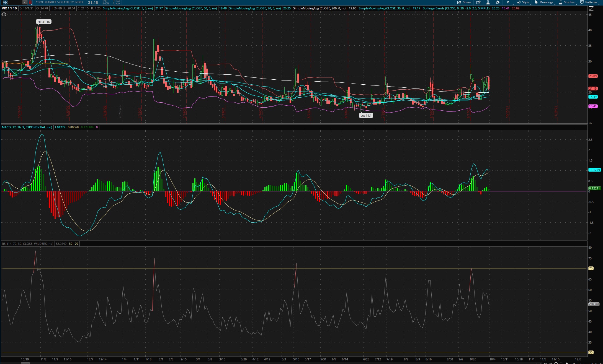Select the BollingerBands study label
Screen dimensions: 603x364
pyautogui.click(x=456, y=8)
